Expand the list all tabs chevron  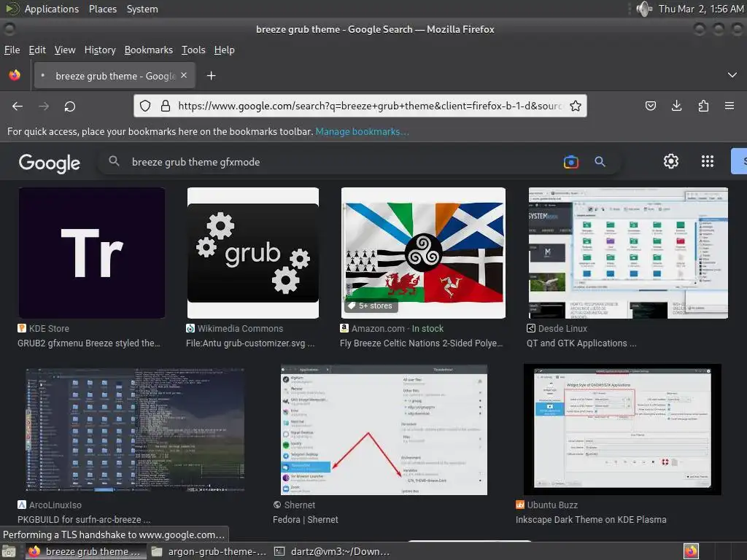click(x=732, y=75)
